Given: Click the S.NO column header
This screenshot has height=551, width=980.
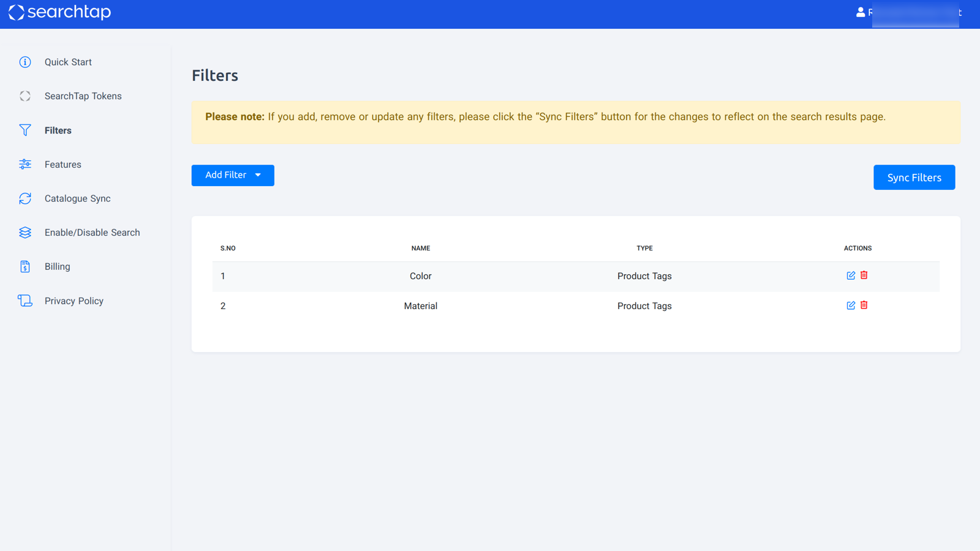Looking at the screenshot, I should click(228, 248).
